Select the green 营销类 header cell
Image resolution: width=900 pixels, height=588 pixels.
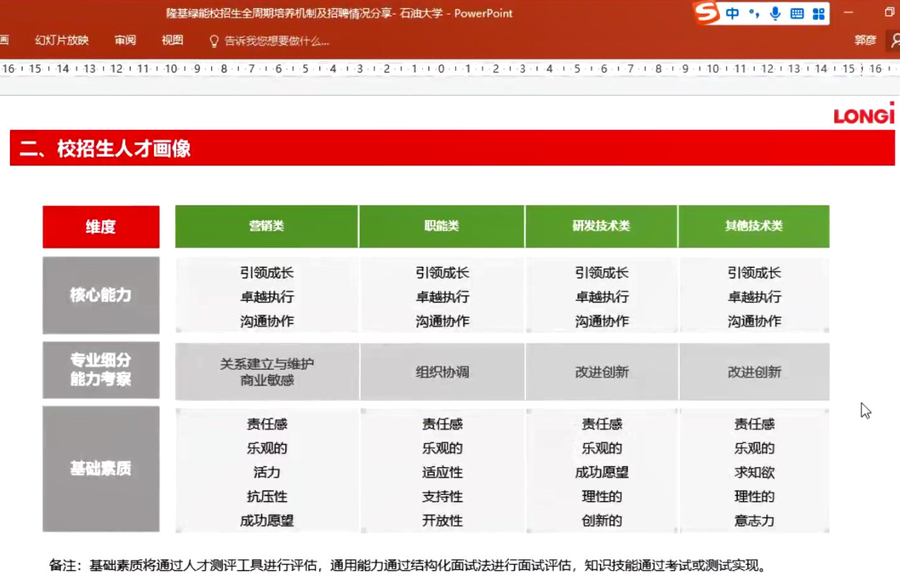click(265, 226)
